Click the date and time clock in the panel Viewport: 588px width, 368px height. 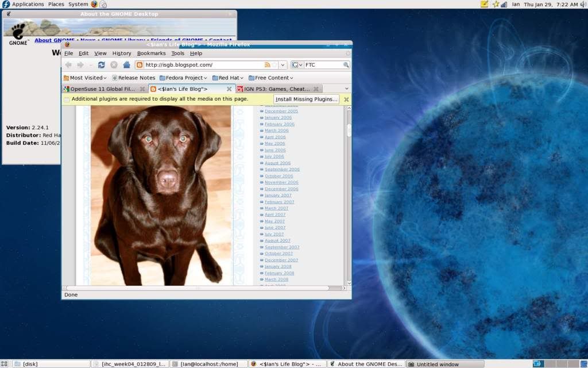click(x=551, y=4)
